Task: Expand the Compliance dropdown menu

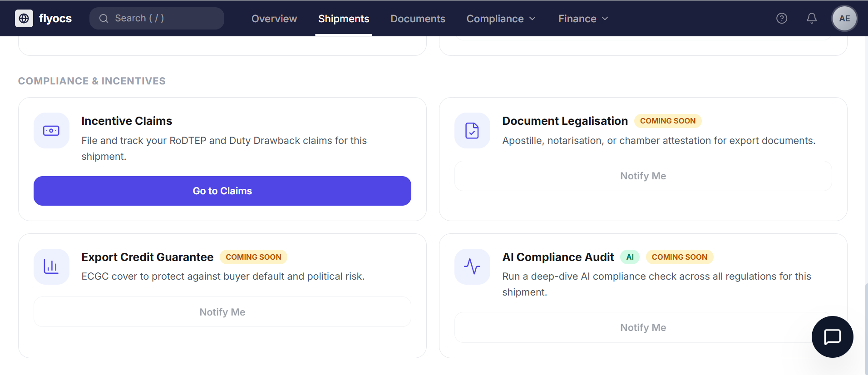Action: click(x=501, y=19)
